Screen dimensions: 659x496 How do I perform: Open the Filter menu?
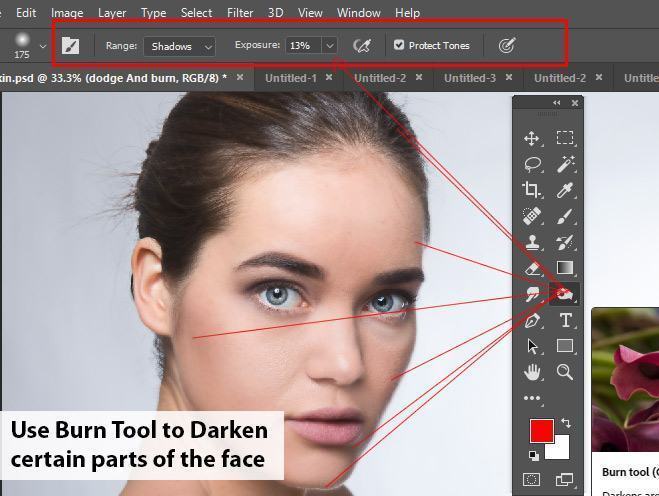point(240,13)
